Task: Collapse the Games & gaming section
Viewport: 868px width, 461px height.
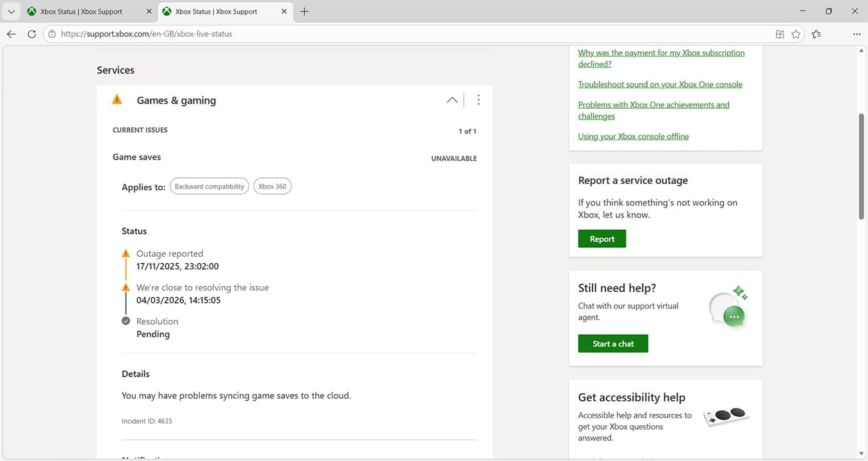Action: (452, 100)
